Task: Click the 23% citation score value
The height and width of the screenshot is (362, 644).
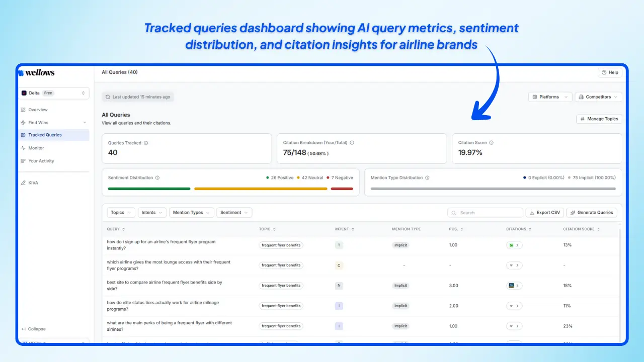Action: 568,326
